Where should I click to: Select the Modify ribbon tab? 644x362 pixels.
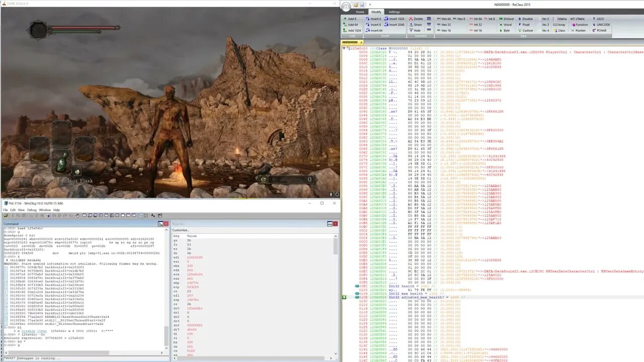(376, 12)
